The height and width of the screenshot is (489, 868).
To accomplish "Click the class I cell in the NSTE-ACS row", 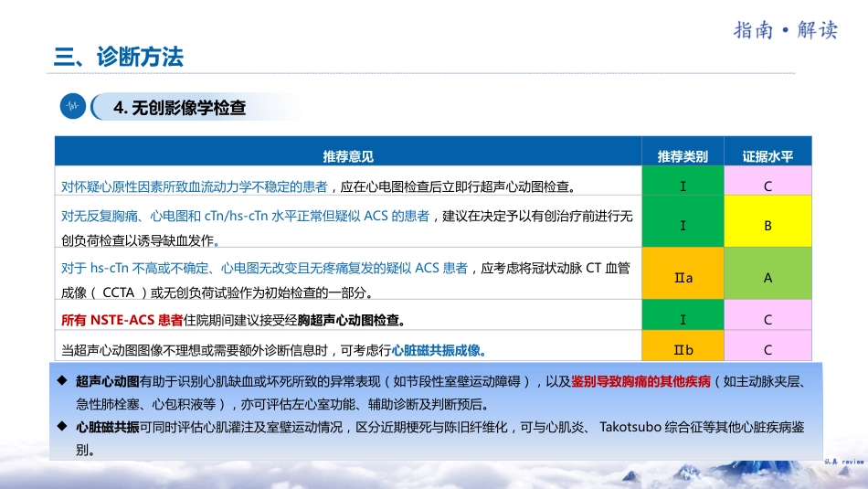I will [x=683, y=314].
